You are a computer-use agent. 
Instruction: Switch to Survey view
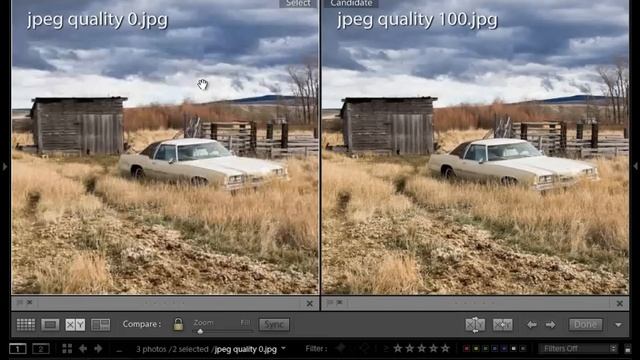[100, 324]
